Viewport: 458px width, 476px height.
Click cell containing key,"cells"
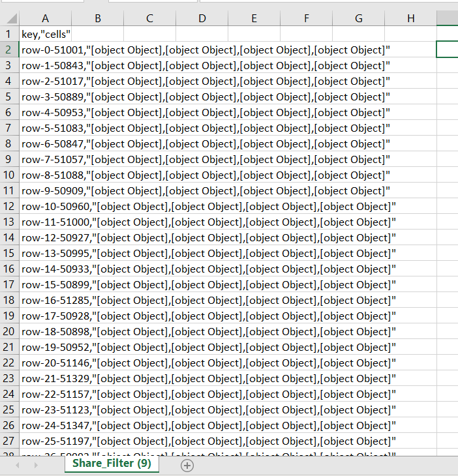[x=45, y=34]
